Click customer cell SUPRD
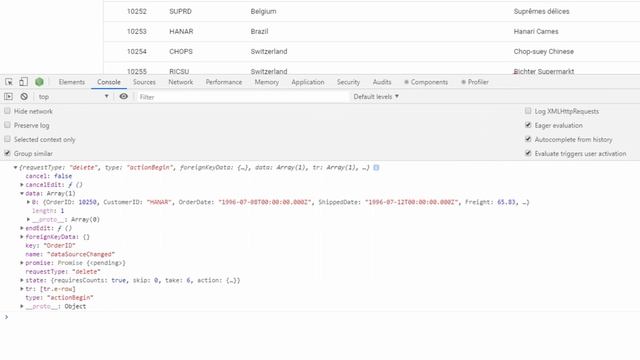 pyautogui.click(x=180, y=11)
